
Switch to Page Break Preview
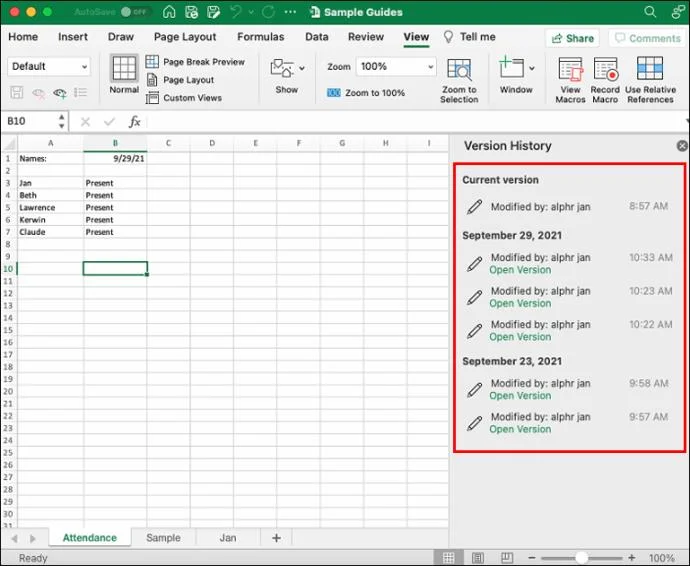tap(195, 62)
